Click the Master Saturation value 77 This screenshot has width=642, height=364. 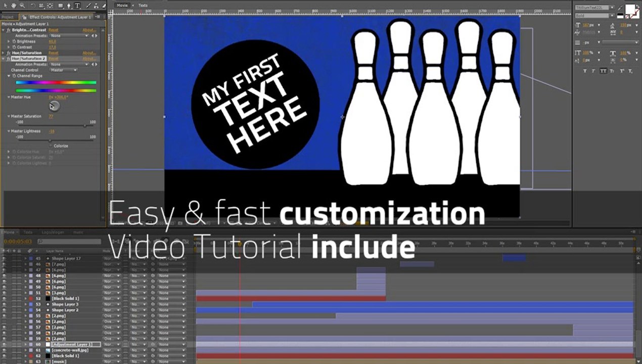coord(51,116)
